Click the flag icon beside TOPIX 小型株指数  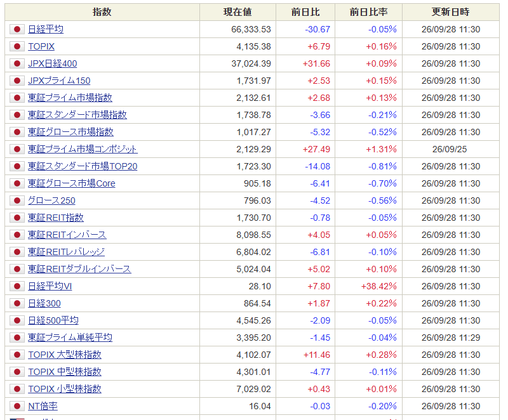coord(17,390)
